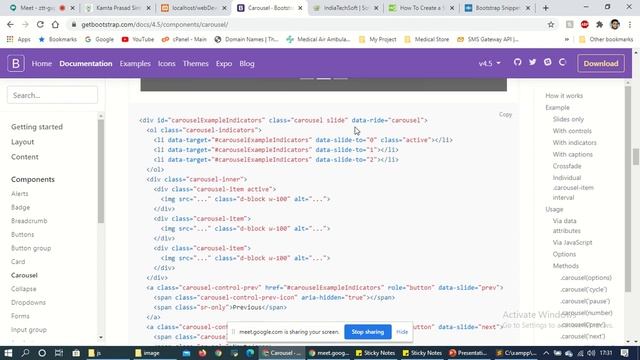This screenshot has width=640, height=360.
Task: Open Collapse component docs link
Action: (x=24, y=289)
